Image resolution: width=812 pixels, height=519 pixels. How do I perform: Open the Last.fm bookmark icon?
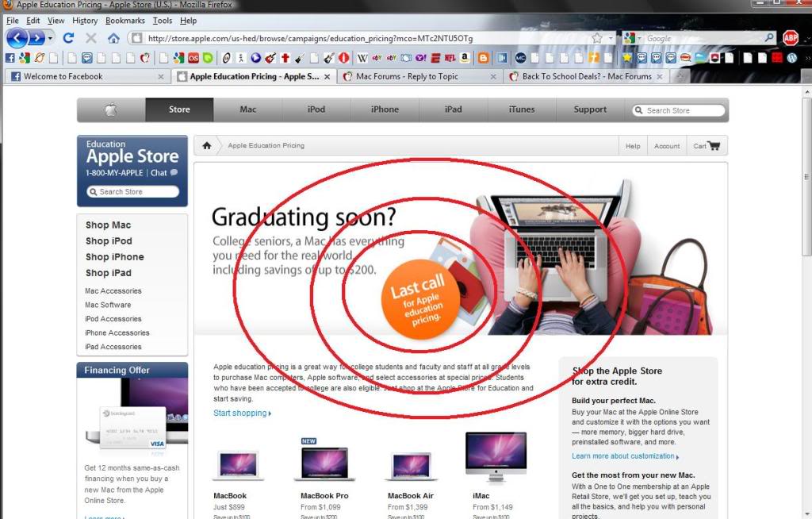193,58
